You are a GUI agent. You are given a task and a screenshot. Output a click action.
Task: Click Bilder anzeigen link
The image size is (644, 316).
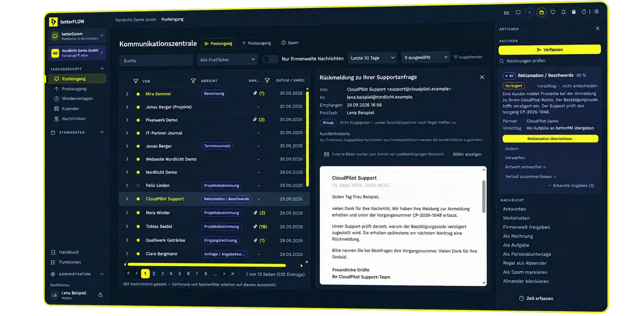click(x=467, y=154)
